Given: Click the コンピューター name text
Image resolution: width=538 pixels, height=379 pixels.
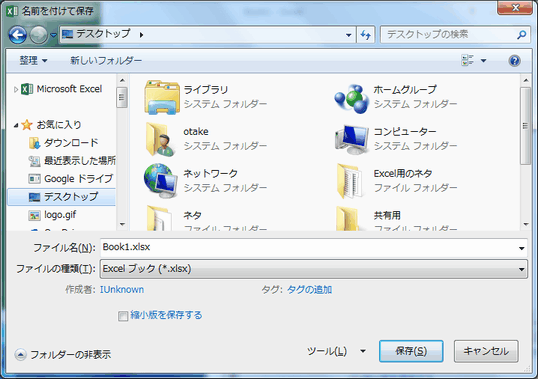Looking at the screenshot, I should tap(405, 132).
